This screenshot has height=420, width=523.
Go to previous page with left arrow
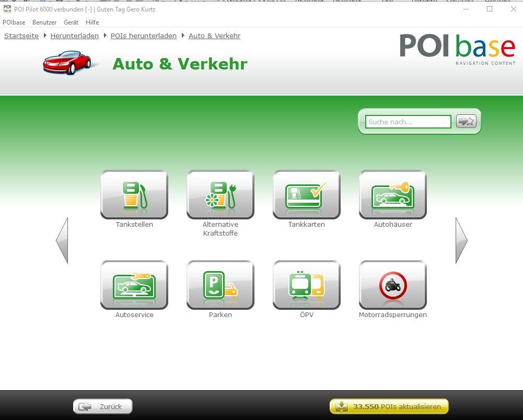[62, 240]
